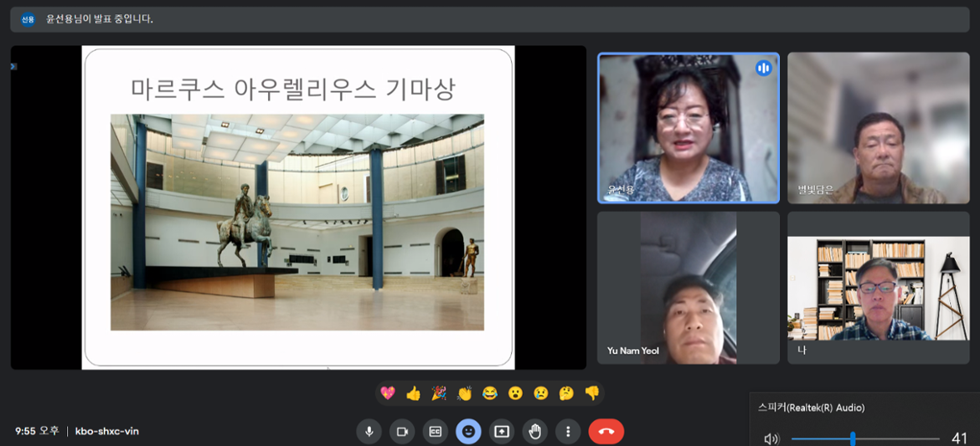Click the meeting code kbo-shxc-vin

point(107,431)
